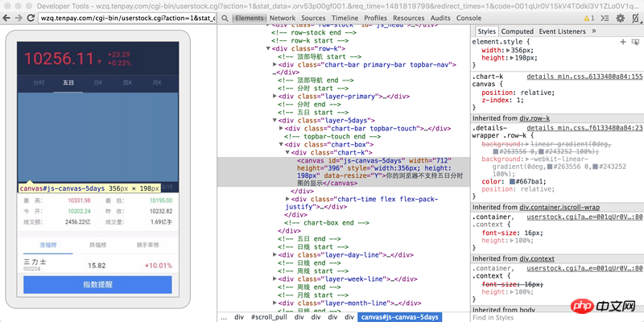Select the 涨幅榜 ranking tab

pos(48,246)
